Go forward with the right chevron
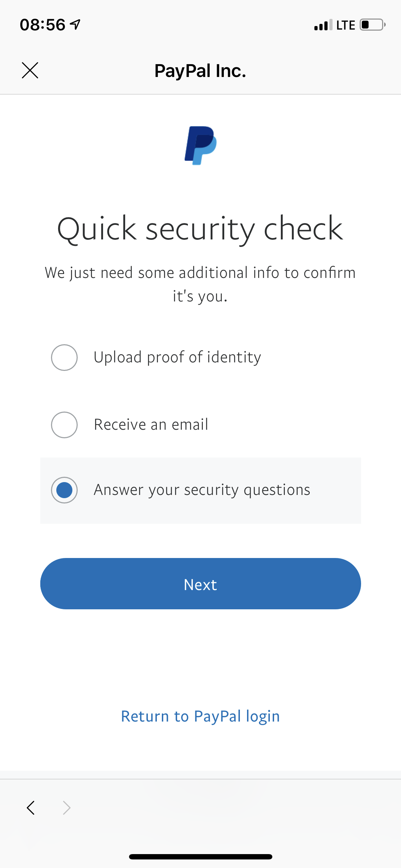The width and height of the screenshot is (401, 868). click(67, 808)
